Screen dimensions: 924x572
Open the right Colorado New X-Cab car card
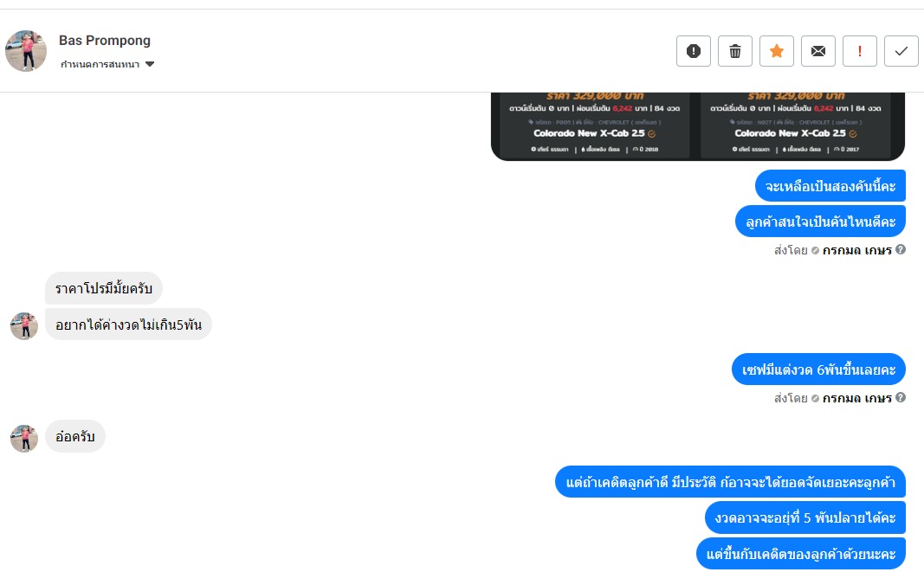(x=796, y=125)
